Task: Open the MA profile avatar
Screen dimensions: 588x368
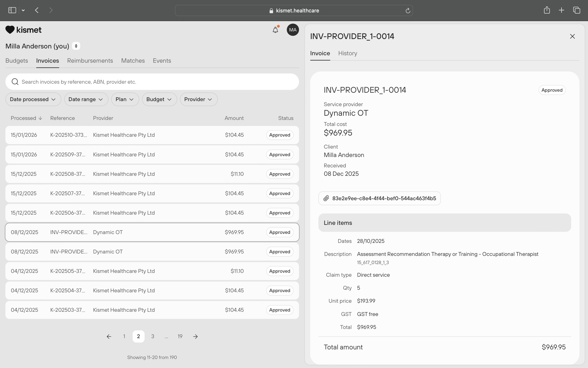Action: coord(293,30)
